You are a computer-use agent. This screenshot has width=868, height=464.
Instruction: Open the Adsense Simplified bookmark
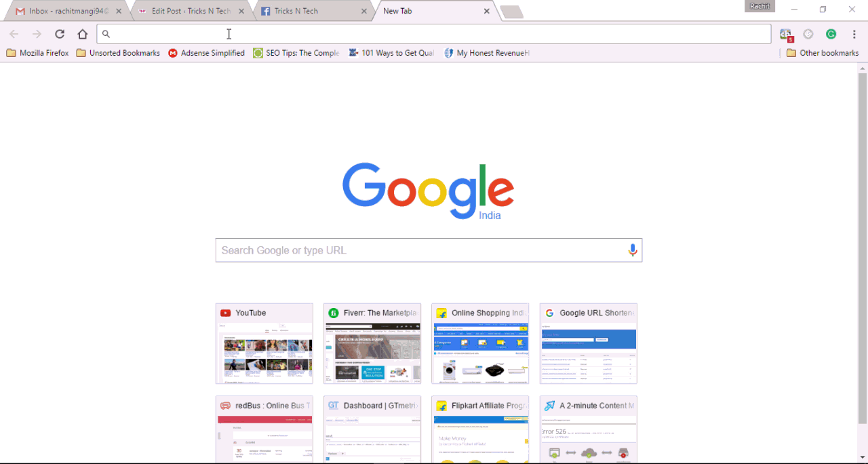tap(206, 53)
